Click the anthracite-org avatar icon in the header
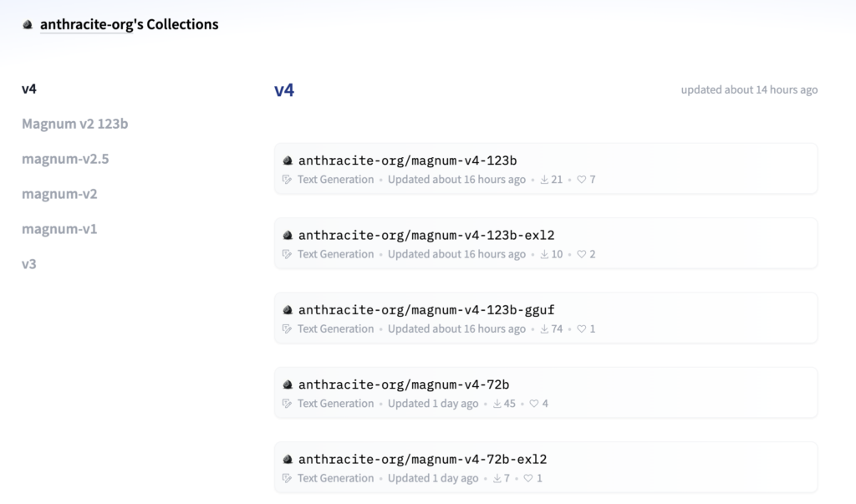The width and height of the screenshot is (856, 504). (28, 24)
